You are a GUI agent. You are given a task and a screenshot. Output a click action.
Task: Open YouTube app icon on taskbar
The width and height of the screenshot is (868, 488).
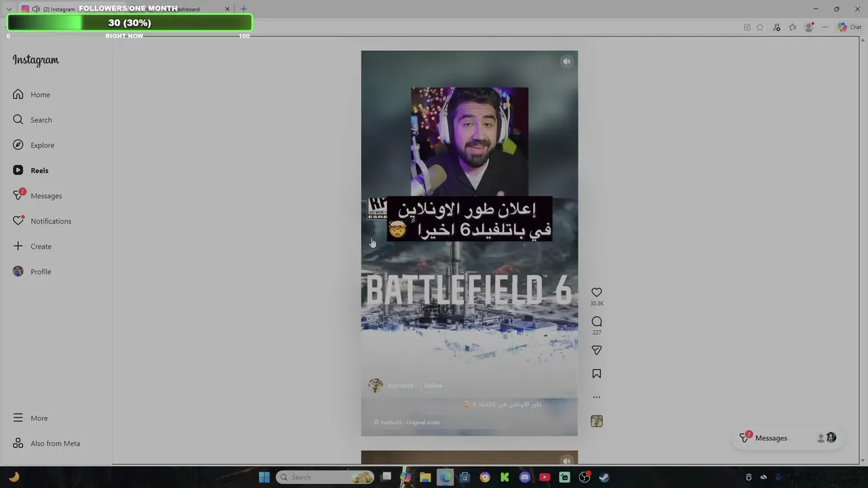tap(545, 477)
